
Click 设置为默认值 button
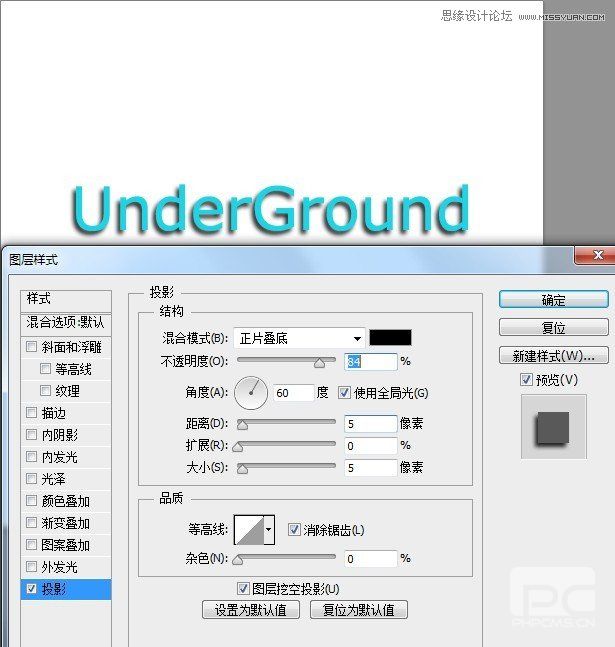click(x=251, y=609)
